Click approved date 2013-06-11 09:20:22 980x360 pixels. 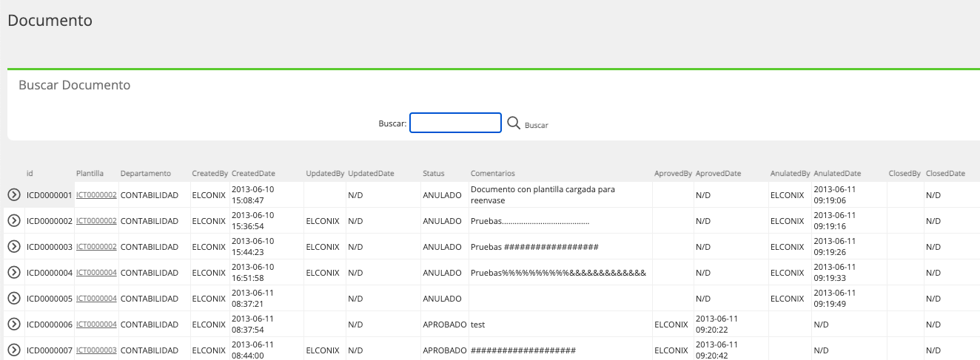pyautogui.click(x=717, y=325)
